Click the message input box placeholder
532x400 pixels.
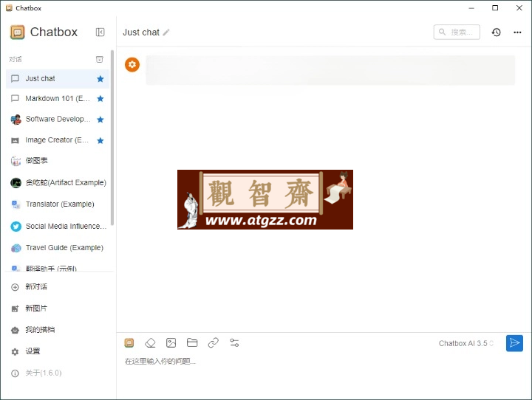(x=160, y=362)
